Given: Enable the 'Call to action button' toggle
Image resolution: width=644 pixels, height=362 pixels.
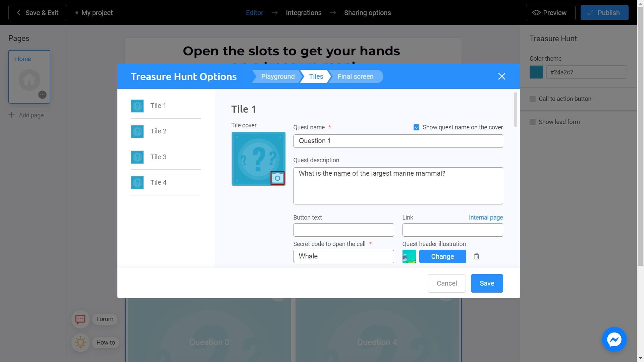Looking at the screenshot, I should (x=533, y=99).
